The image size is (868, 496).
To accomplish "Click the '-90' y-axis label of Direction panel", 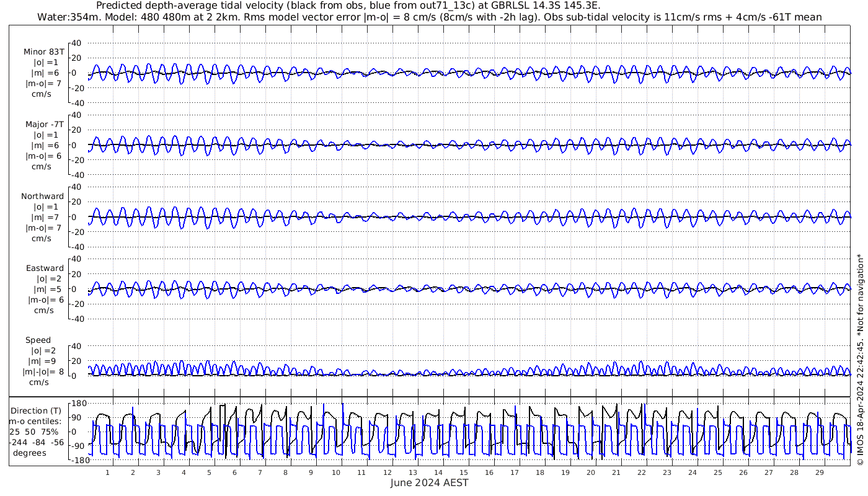I will pyautogui.click(x=79, y=446).
